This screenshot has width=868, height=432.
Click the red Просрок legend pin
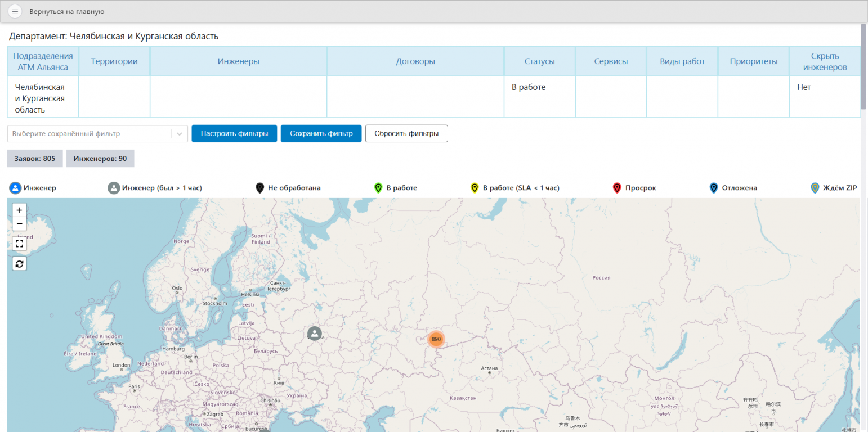tap(617, 188)
